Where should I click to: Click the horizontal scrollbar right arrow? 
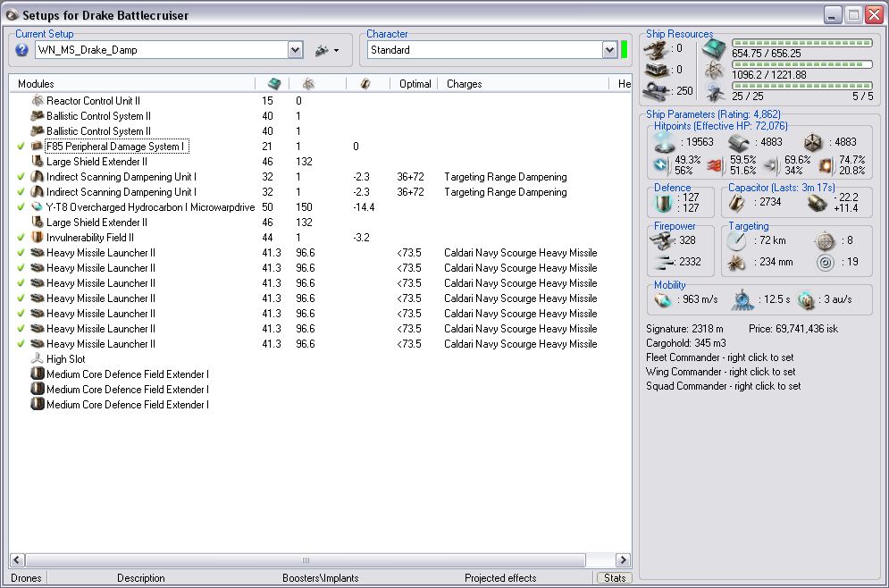(x=623, y=560)
